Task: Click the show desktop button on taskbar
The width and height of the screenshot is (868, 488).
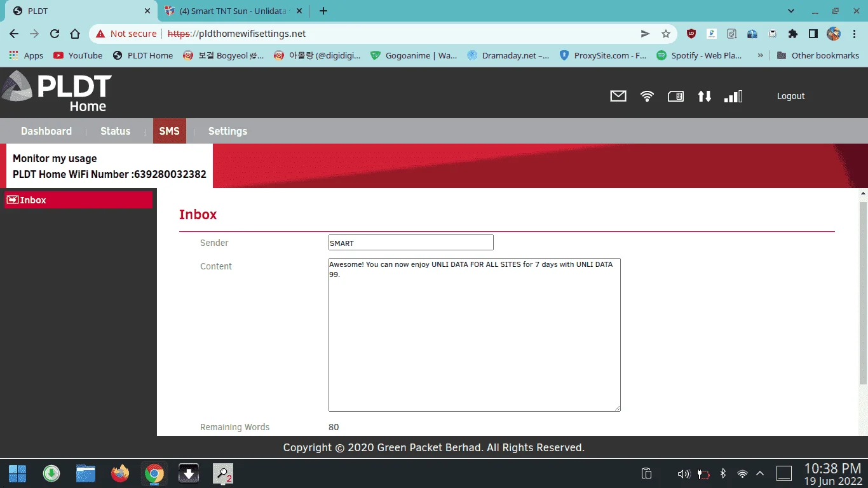Action: [x=784, y=473]
